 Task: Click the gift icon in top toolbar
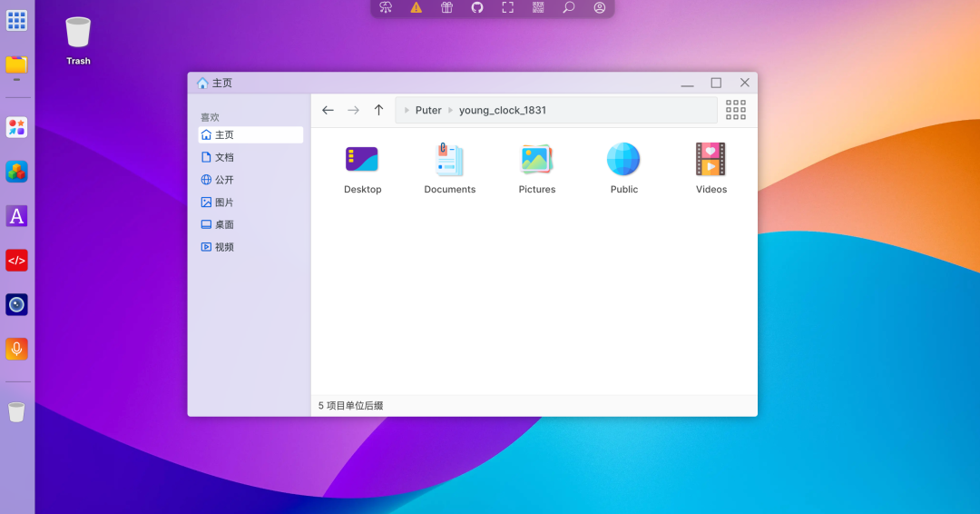(446, 7)
